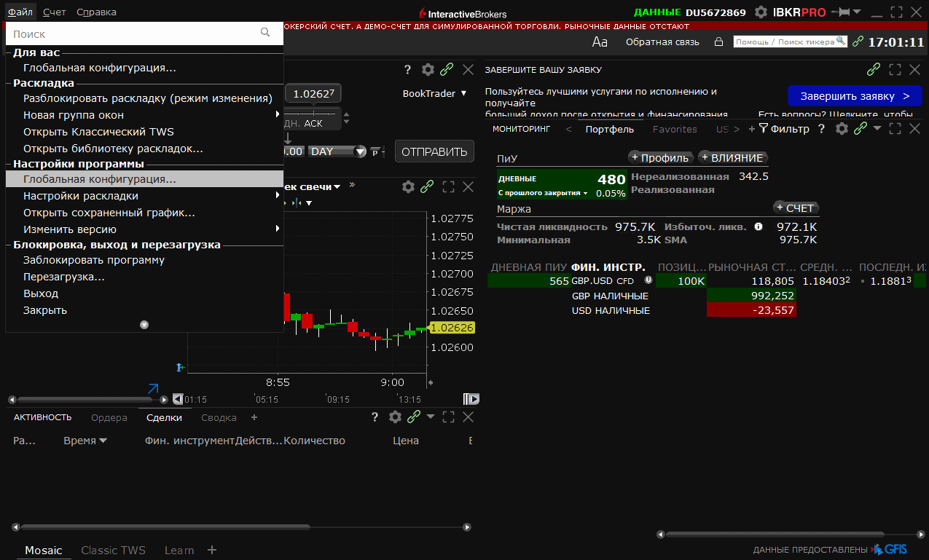This screenshot has width=929, height=560.
Task: Click the chart panel link group icon
Action: [x=427, y=186]
